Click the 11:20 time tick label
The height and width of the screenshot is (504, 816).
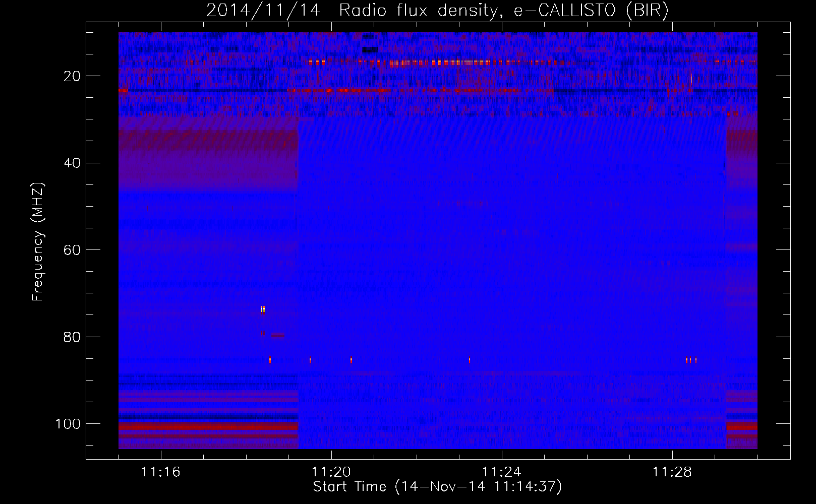331,472
